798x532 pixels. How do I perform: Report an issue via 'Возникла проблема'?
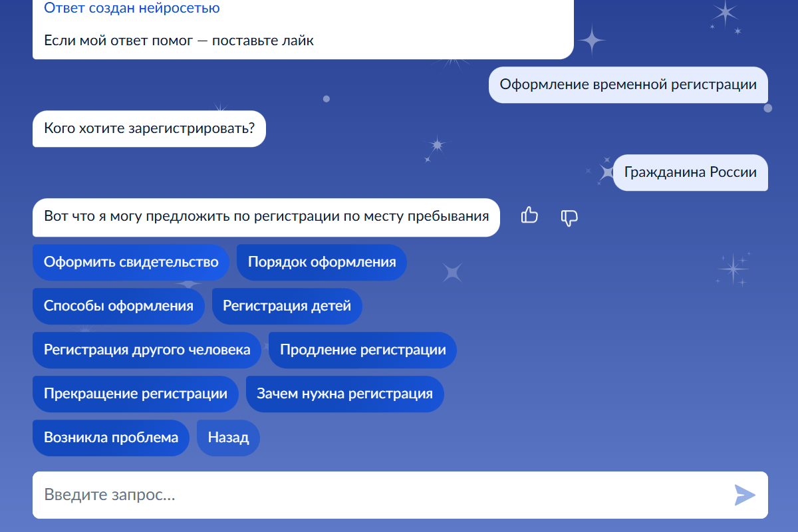[x=111, y=438]
